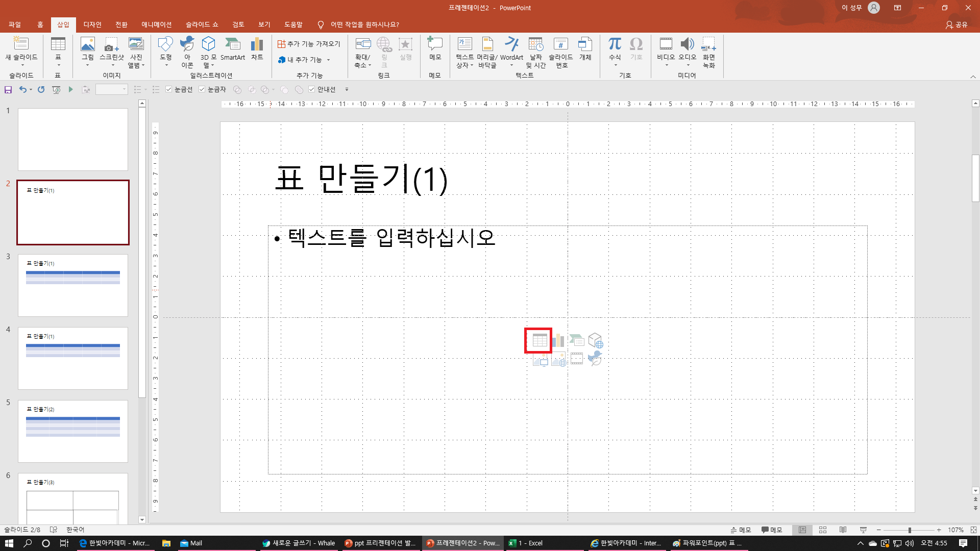Click the 공유 share button
980x551 pixels.
(x=957, y=24)
